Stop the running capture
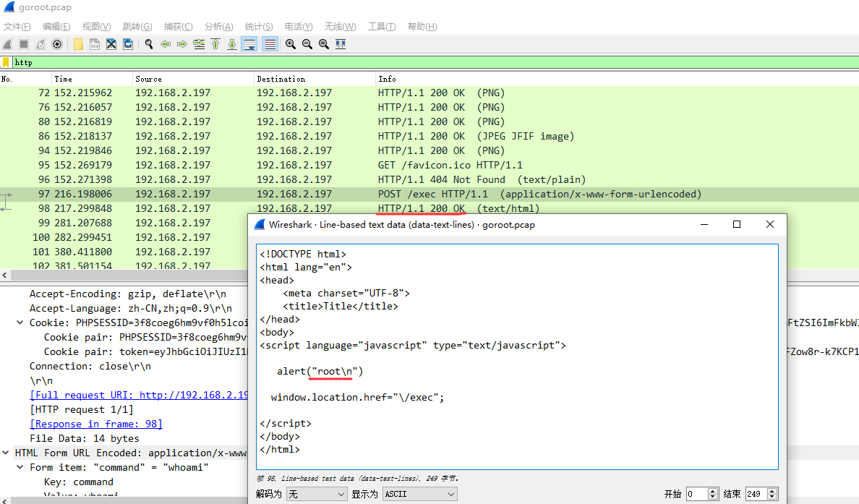 point(24,44)
